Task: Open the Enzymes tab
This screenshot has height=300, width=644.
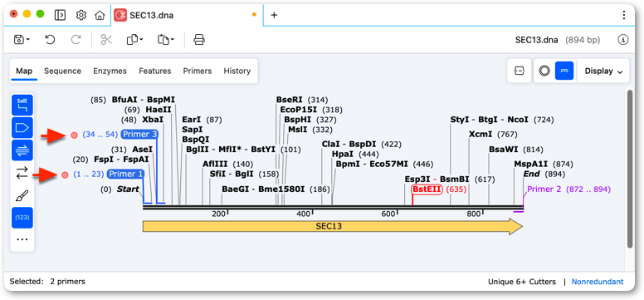Action: point(110,71)
